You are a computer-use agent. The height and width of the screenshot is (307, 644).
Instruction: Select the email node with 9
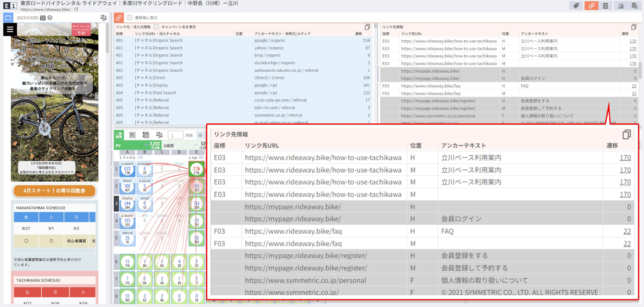pyautogui.click(x=144, y=204)
